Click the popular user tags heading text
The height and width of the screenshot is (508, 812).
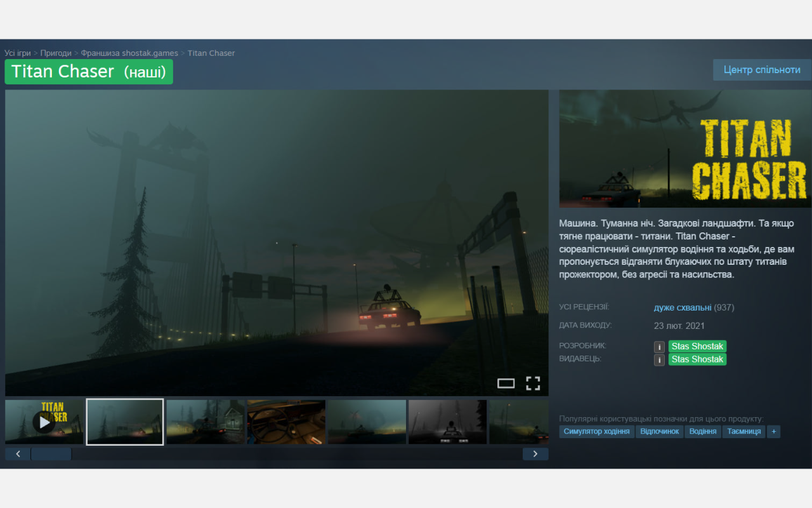click(661, 419)
